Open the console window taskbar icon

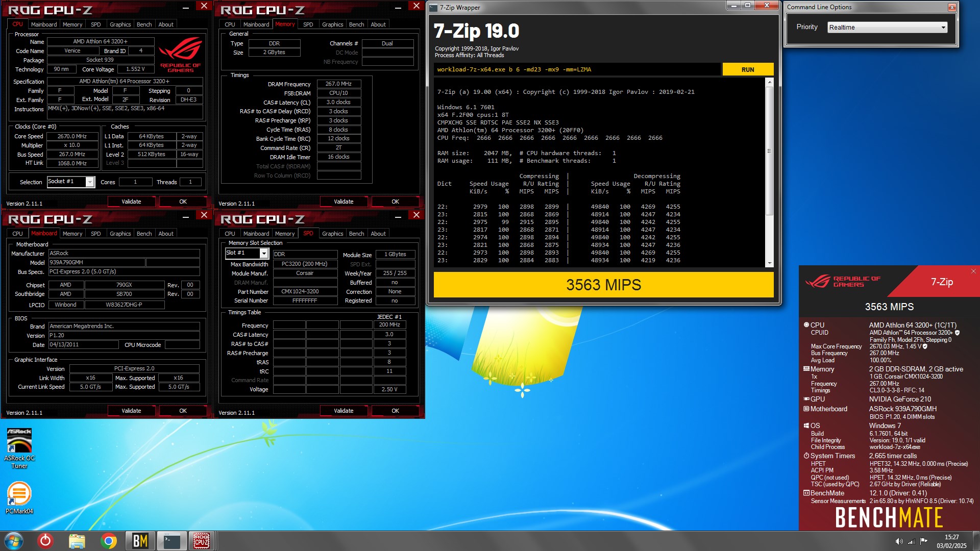coord(171,541)
